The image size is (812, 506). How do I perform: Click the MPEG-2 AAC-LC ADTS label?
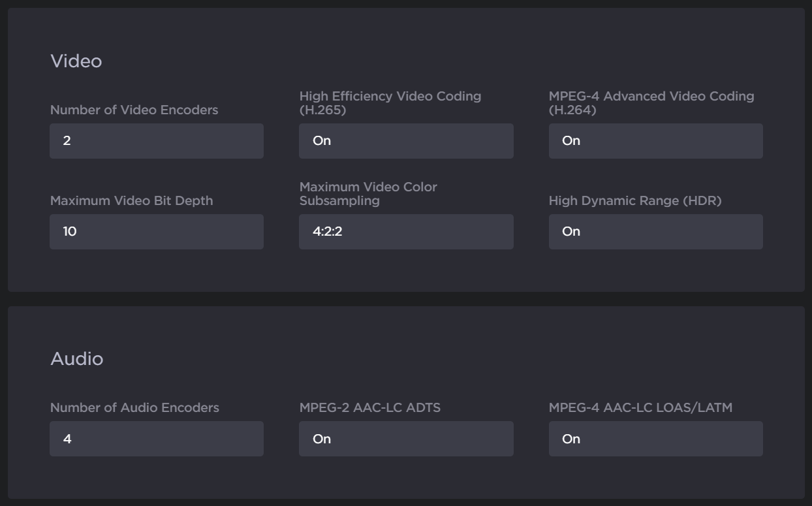pos(370,408)
